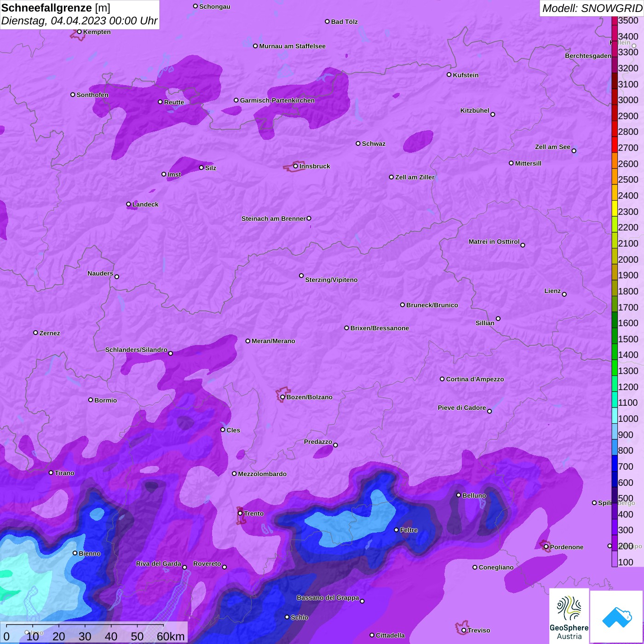Click the Kempten city marker dot
This screenshot has width=644, height=644.
pyautogui.click(x=80, y=32)
